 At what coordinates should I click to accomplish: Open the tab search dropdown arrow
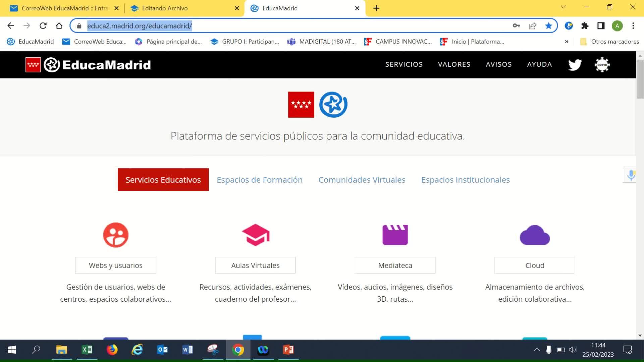(x=563, y=7)
